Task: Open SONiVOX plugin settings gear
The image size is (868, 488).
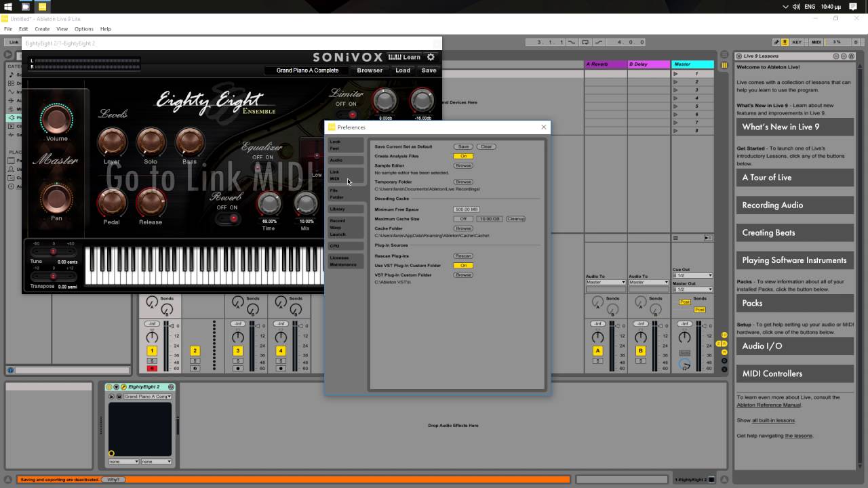Action: [431, 57]
